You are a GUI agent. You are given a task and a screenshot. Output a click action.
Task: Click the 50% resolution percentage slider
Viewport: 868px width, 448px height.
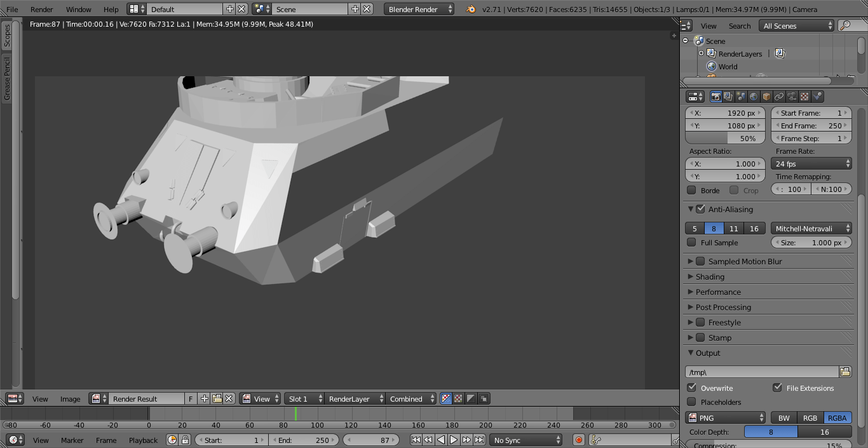click(x=725, y=138)
